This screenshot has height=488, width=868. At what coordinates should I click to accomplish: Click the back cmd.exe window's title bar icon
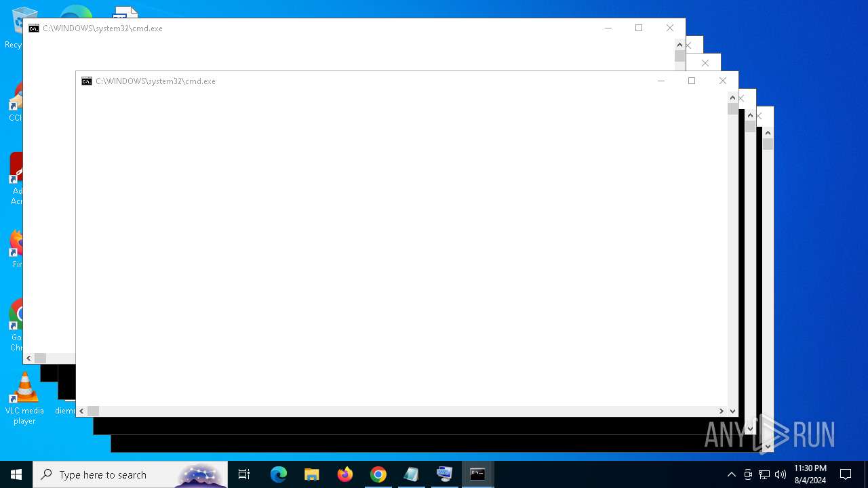click(x=34, y=28)
